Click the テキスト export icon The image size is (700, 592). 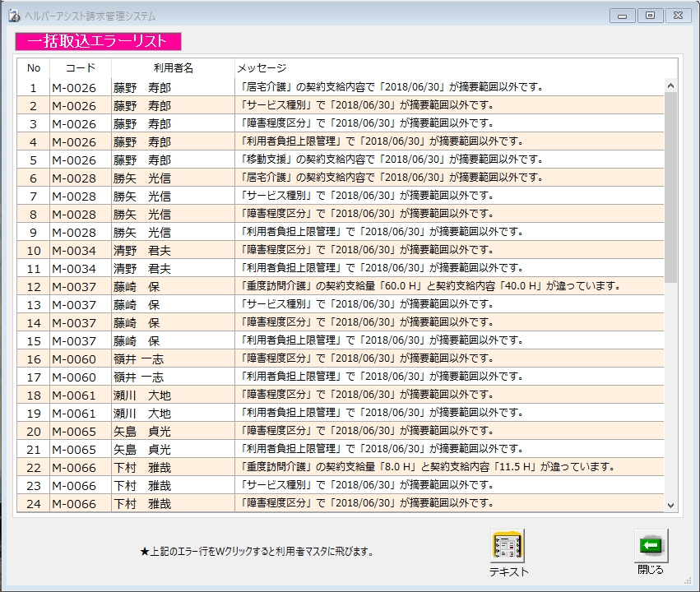coord(508,546)
